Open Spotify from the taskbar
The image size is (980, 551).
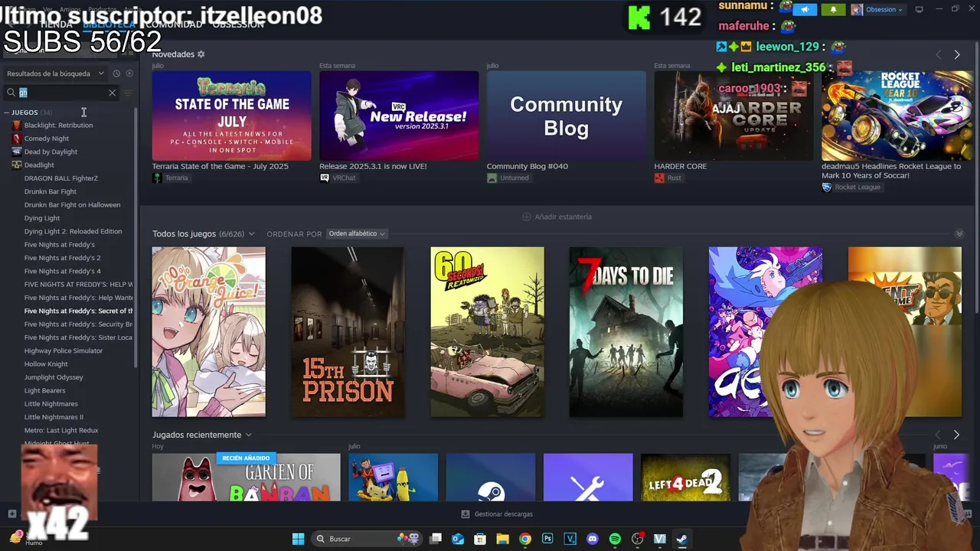coord(615,539)
